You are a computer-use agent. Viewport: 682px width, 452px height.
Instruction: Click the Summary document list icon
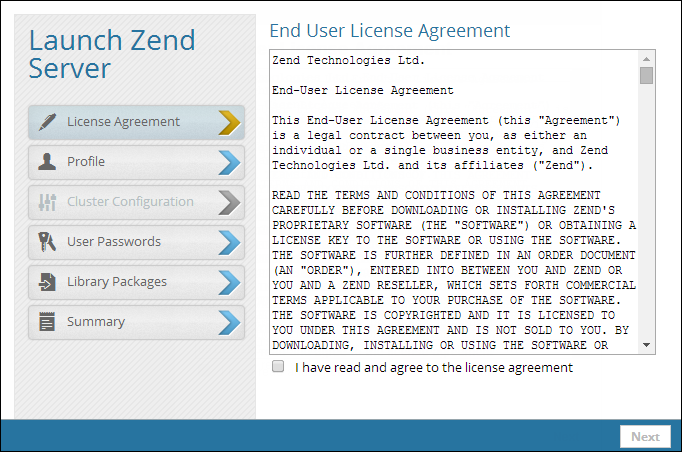[47, 322]
